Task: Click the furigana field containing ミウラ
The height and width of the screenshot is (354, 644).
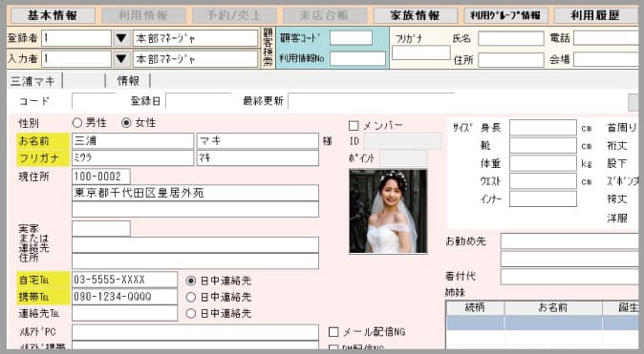Action: point(133,158)
